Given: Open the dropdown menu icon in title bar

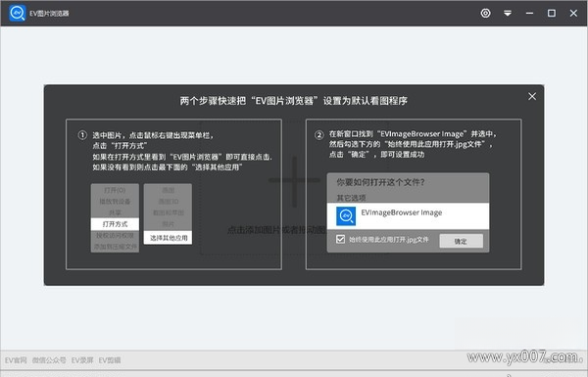Looking at the screenshot, I should (x=508, y=13).
